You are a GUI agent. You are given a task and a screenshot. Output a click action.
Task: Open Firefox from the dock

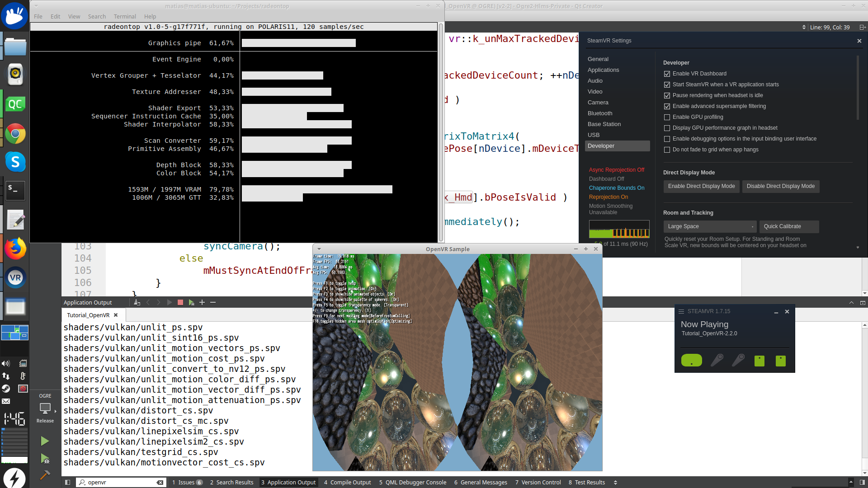pos(15,249)
